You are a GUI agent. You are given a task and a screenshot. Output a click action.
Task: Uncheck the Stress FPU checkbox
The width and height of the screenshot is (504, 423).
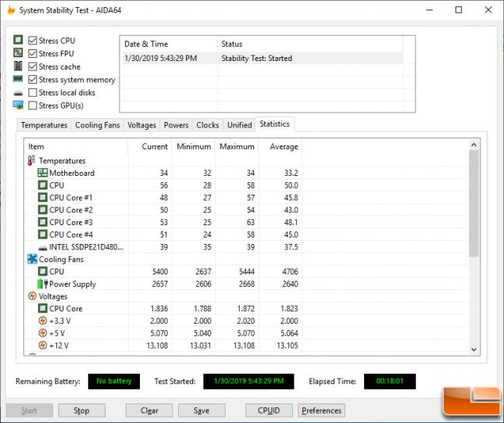click(33, 53)
